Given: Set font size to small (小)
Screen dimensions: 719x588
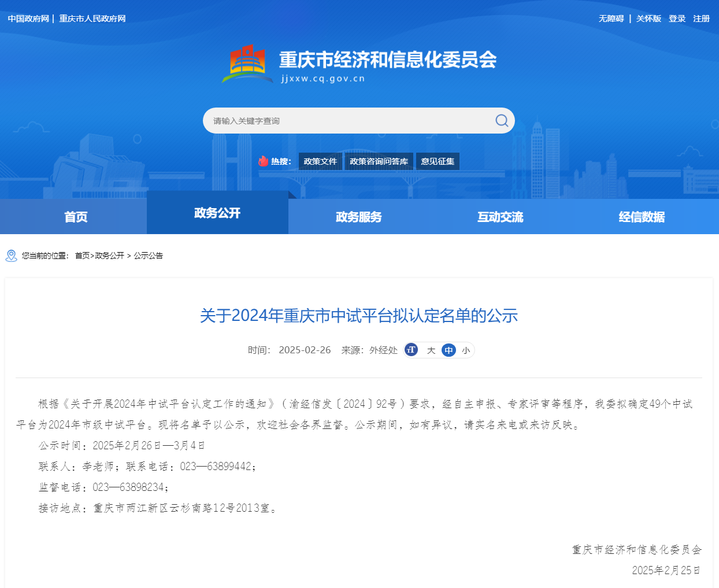Looking at the screenshot, I should coord(466,350).
